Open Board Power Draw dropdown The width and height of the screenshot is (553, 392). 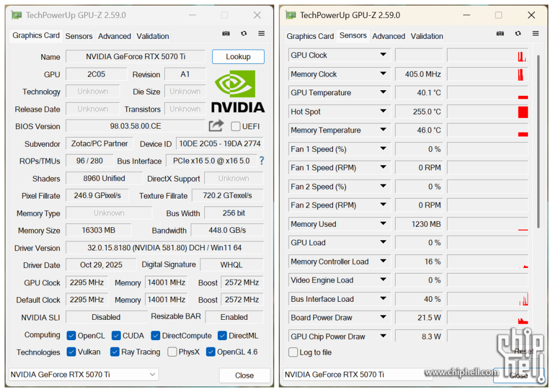pos(383,317)
